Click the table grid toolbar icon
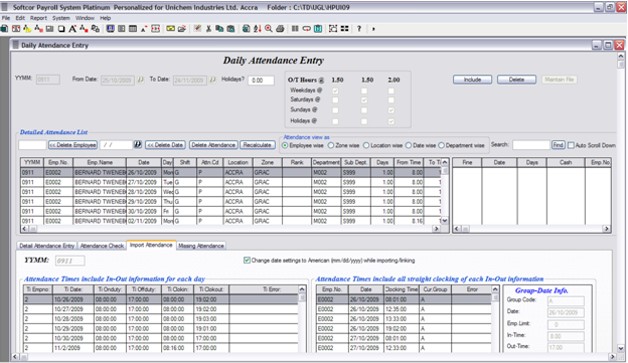Viewport: 628px width, 363px height. coord(133,28)
